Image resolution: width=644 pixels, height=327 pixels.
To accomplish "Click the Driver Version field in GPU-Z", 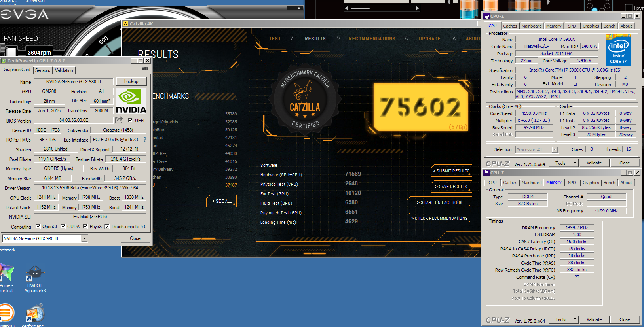I will tap(90, 188).
